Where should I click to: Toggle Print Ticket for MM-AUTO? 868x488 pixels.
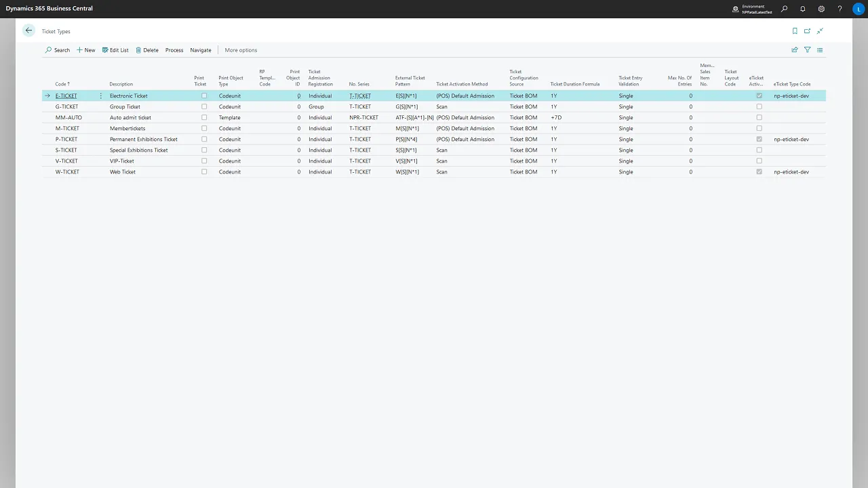[204, 118]
